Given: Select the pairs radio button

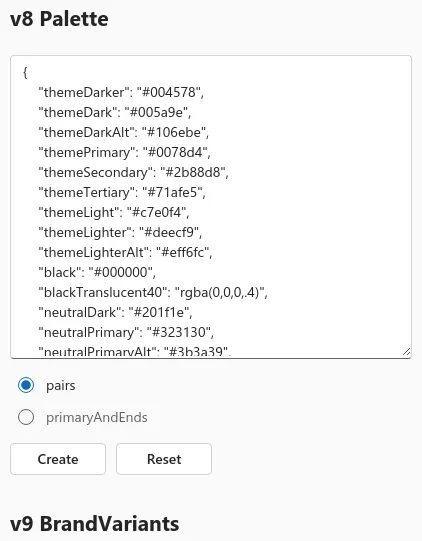Looking at the screenshot, I should [26, 385].
